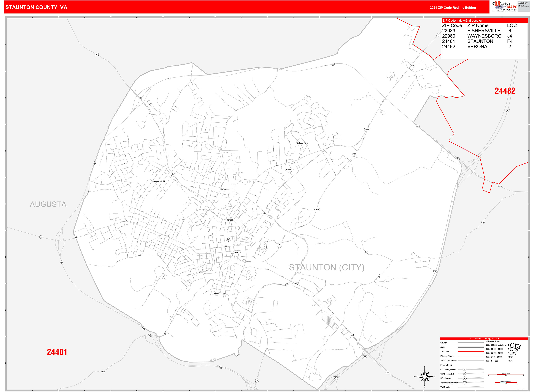Image resolution: width=534 pixels, height=392 pixels.
Task: Select the State Highways circle marker
Action: pos(464,374)
